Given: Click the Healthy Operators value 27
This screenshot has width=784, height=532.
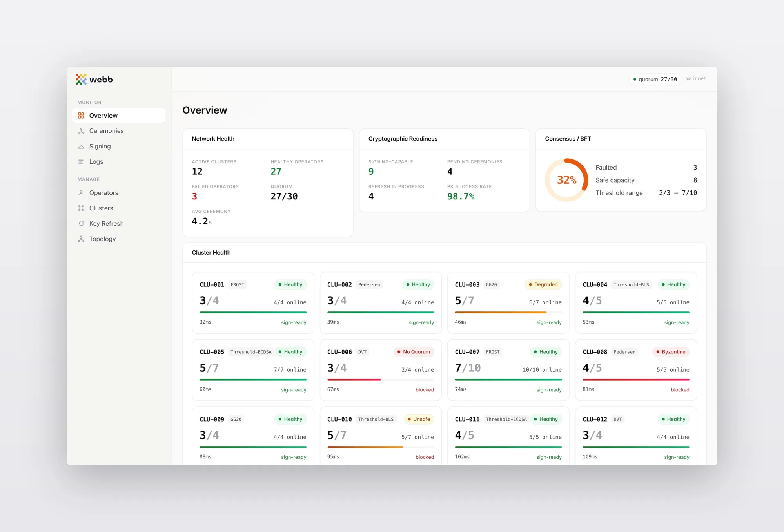Looking at the screenshot, I should pyautogui.click(x=276, y=172).
